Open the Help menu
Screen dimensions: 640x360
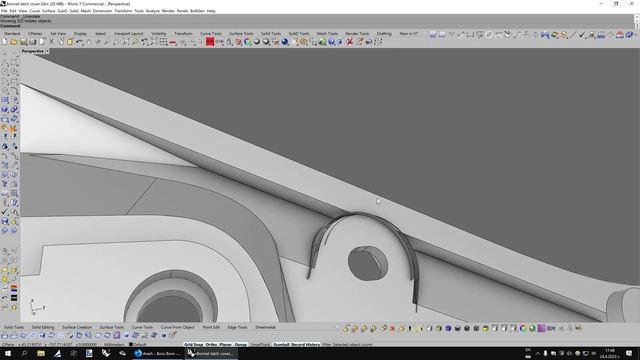coord(211,11)
